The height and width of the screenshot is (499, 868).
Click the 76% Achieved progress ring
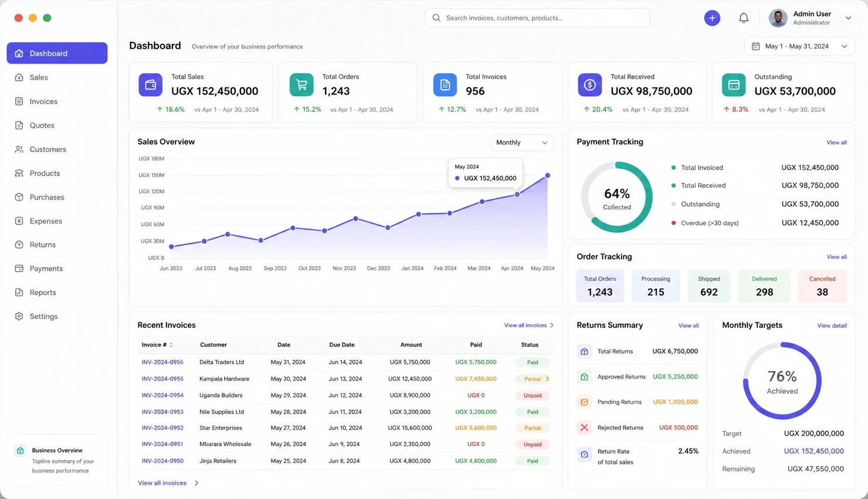782,381
